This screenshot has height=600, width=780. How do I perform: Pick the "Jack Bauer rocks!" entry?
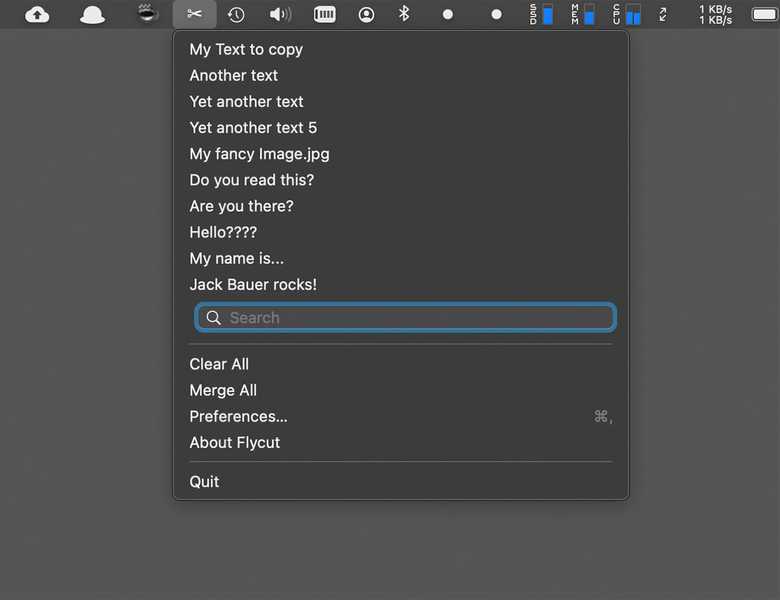pos(253,285)
